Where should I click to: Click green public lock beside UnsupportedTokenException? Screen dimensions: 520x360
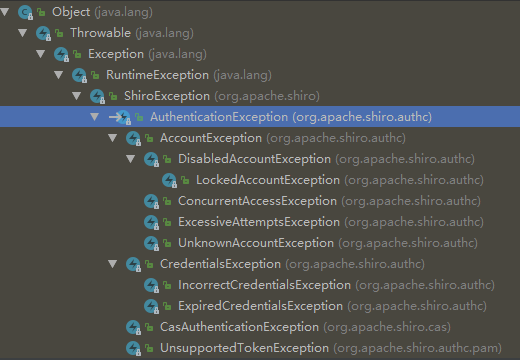coord(149,348)
